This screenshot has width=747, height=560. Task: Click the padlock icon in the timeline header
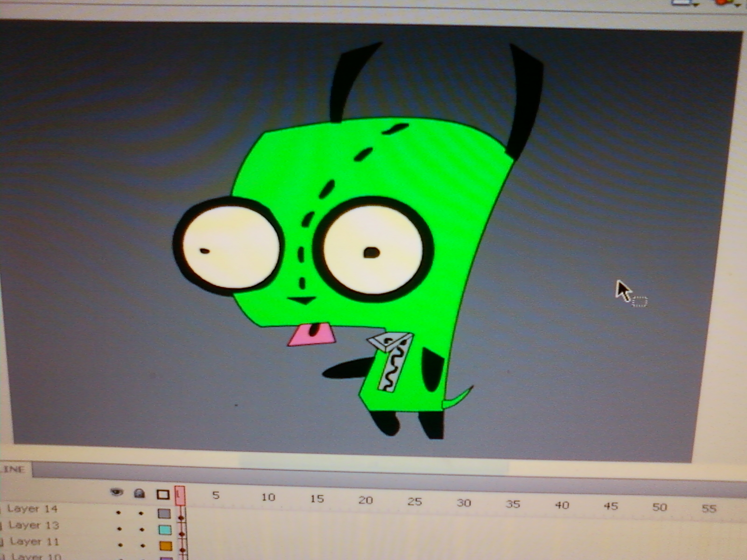(139, 493)
